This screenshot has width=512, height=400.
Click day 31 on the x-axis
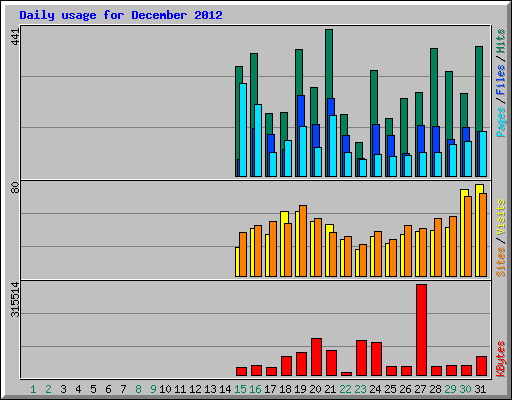(x=480, y=389)
